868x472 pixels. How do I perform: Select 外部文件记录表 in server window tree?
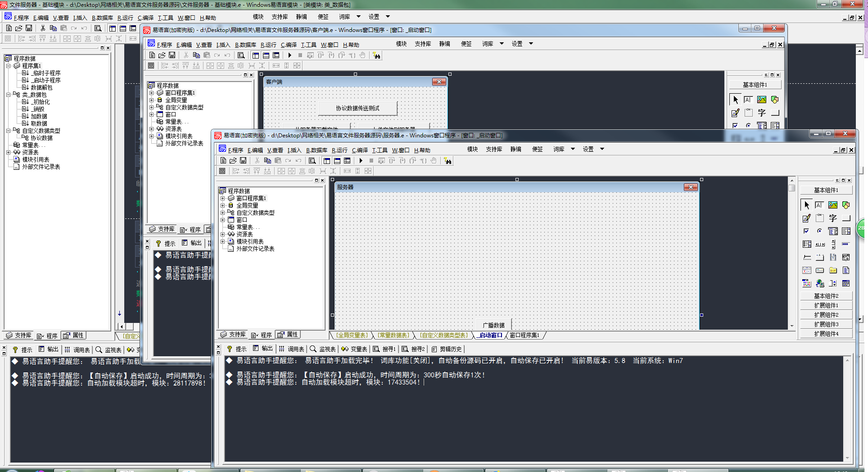(255, 249)
